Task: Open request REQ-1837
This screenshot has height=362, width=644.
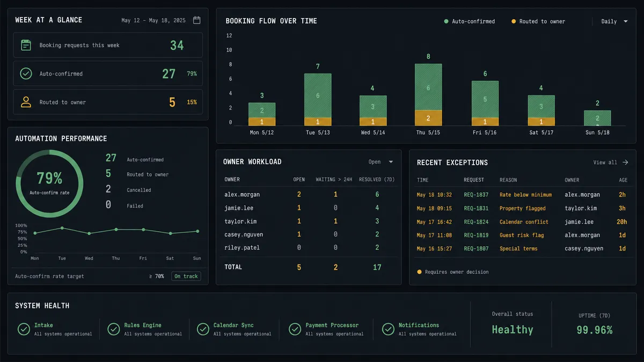Action: click(476, 195)
